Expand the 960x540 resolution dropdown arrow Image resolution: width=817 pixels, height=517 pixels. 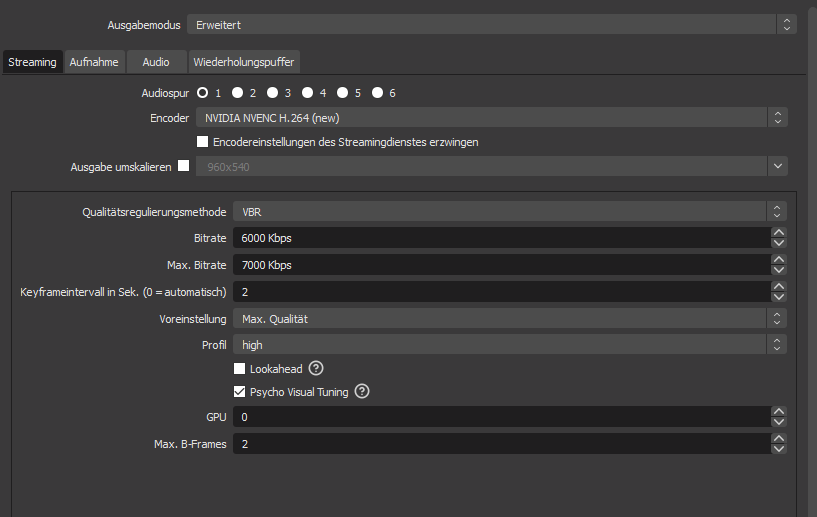point(777,166)
